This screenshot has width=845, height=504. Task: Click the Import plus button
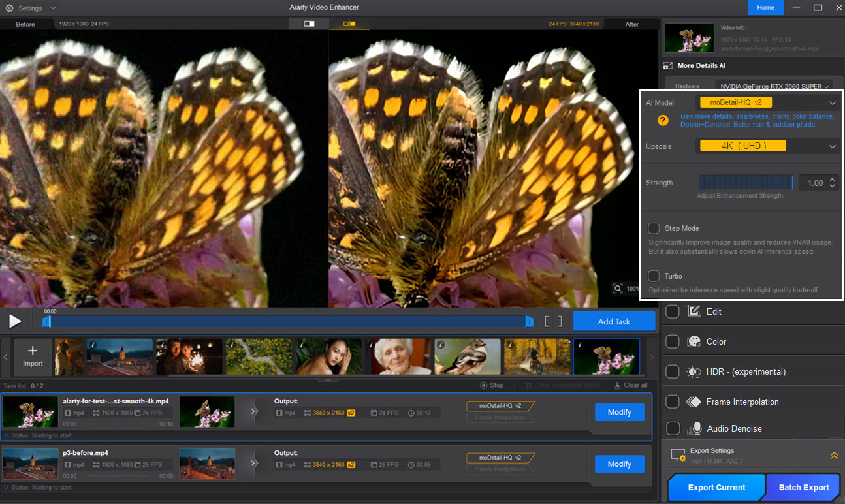pyautogui.click(x=33, y=356)
